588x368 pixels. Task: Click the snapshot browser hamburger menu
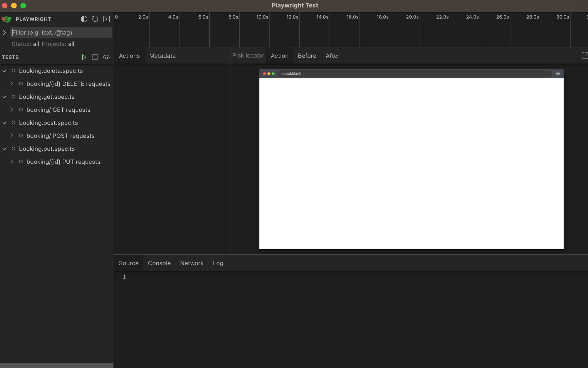point(558,73)
